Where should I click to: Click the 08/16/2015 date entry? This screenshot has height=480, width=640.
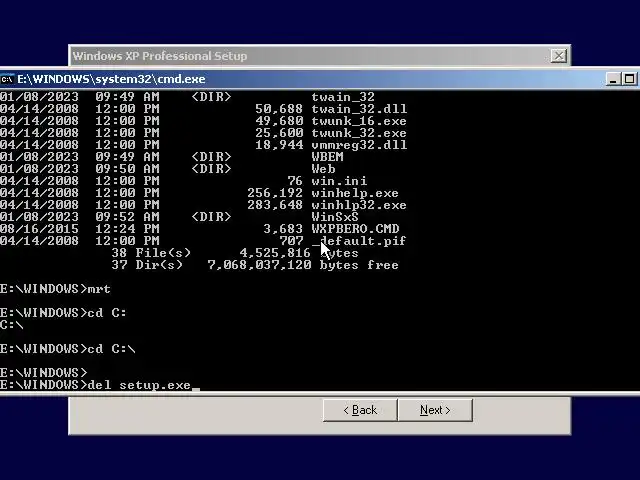[39, 229]
